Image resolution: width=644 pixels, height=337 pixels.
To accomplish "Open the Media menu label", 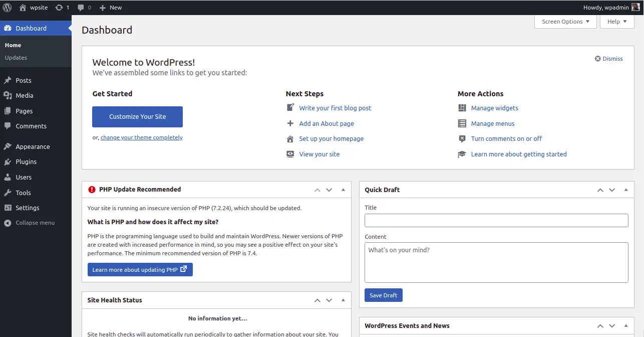I will tap(25, 95).
